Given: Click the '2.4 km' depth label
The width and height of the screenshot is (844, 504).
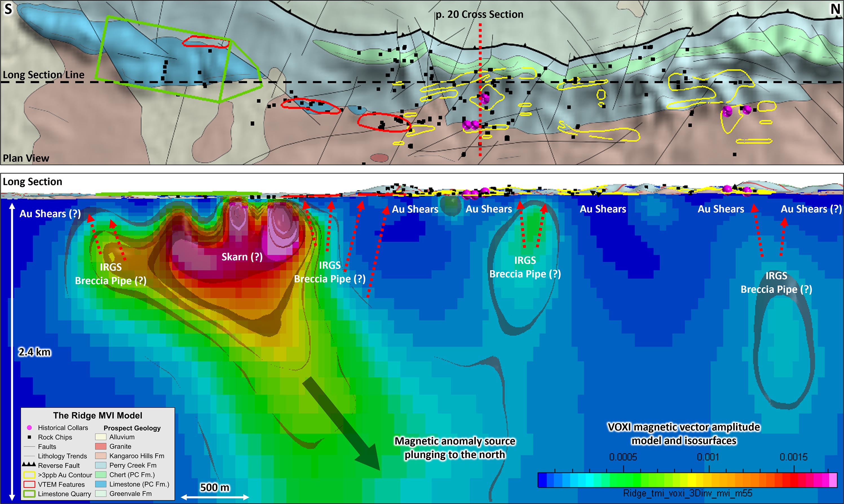Looking at the screenshot, I should [x=35, y=352].
